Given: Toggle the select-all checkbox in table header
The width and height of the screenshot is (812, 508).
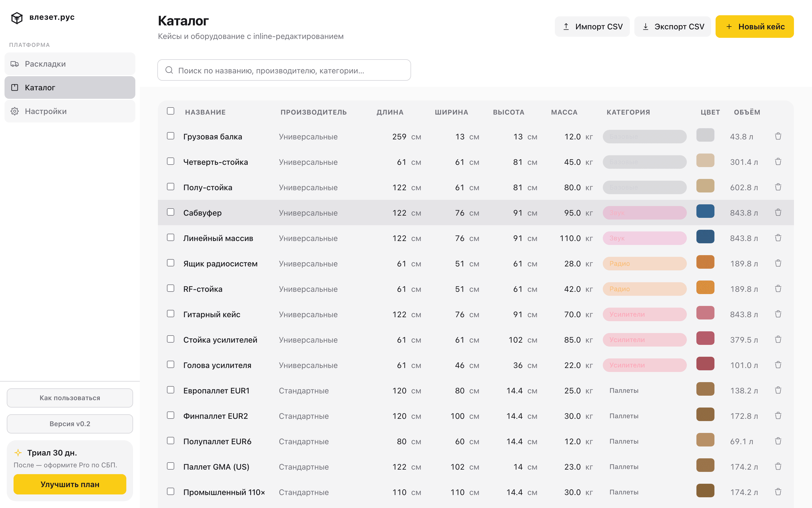Looking at the screenshot, I should 171,111.
